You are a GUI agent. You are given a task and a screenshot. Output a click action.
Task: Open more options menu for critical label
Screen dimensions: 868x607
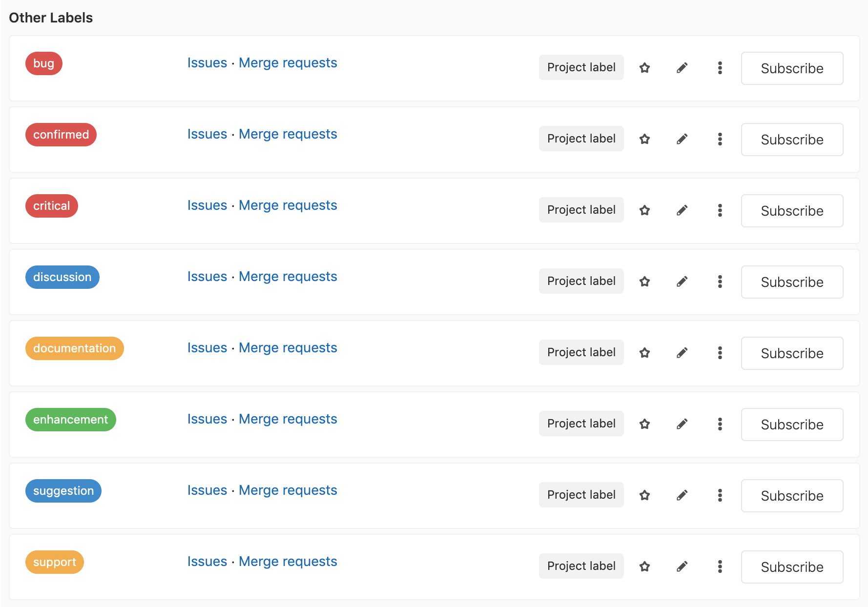720,210
